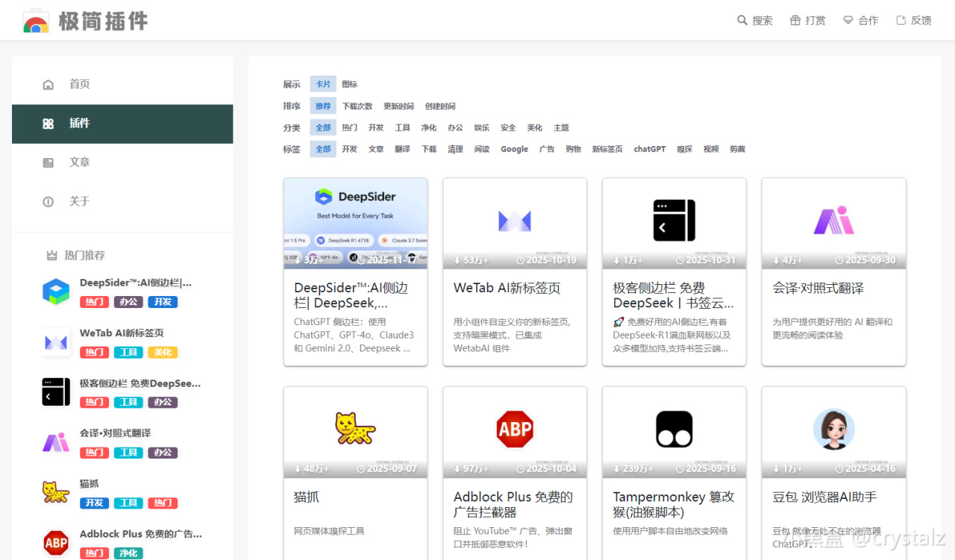The width and height of the screenshot is (955, 560).
Task: Filter by the 视频 tag
Action: click(711, 149)
